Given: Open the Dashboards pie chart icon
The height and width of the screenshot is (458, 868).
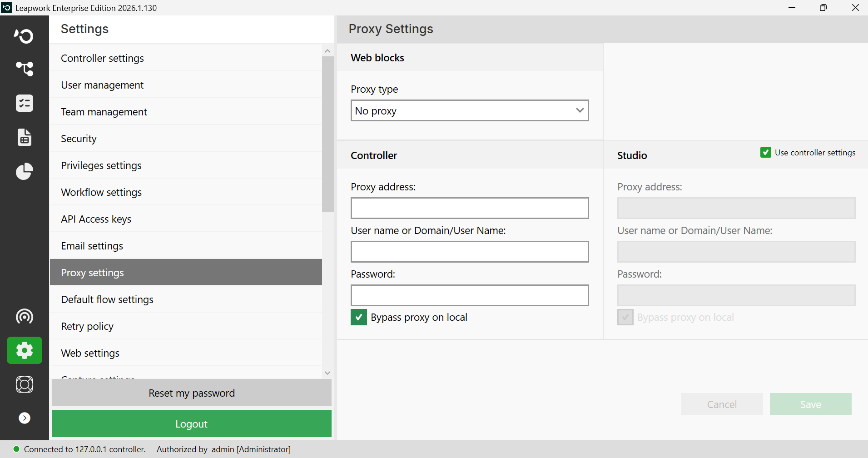Looking at the screenshot, I should coord(24,171).
